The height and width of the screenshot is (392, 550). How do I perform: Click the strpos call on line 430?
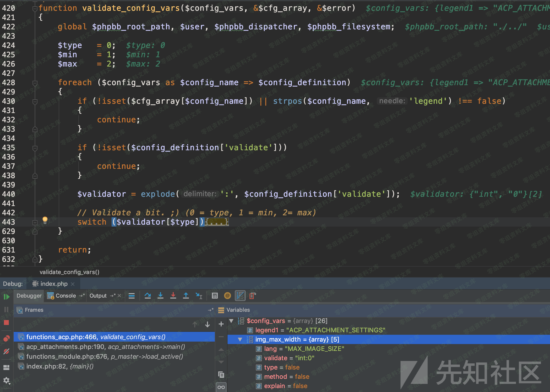tap(287, 101)
